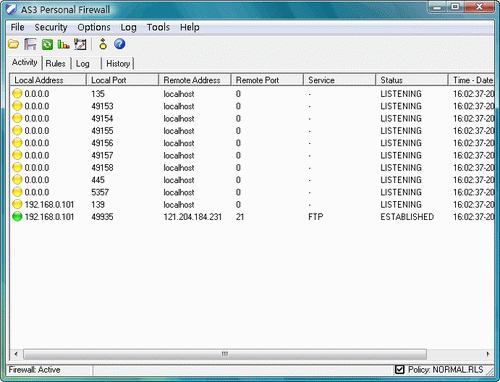Open the Security menu
The image size is (500, 382).
tap(51, 27)
